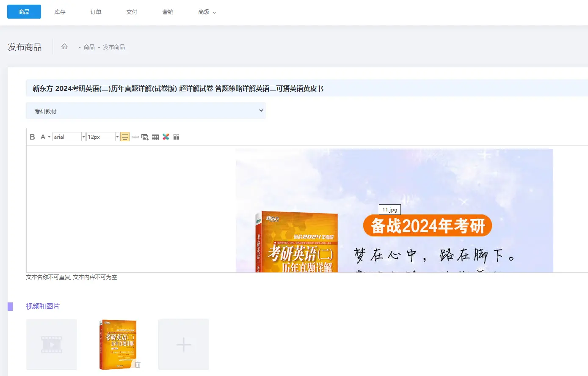This screenshot has height=376, width=588.
Task: Switch to the 库存 tab
Action: click(60, 12)
